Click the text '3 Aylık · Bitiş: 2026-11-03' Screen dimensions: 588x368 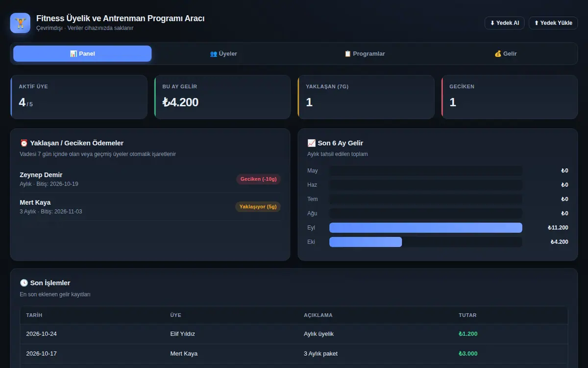pyautogui.click(x=51, y=211)
